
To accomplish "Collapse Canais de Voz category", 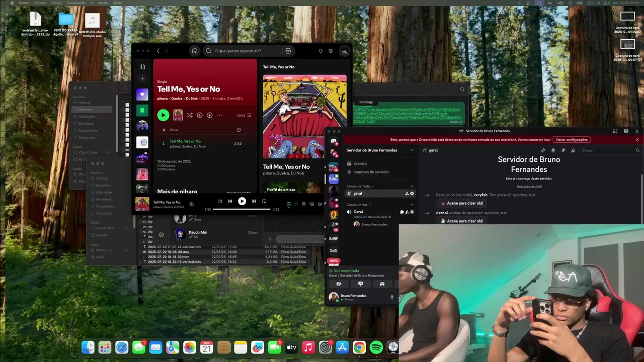I will (359, 205).
